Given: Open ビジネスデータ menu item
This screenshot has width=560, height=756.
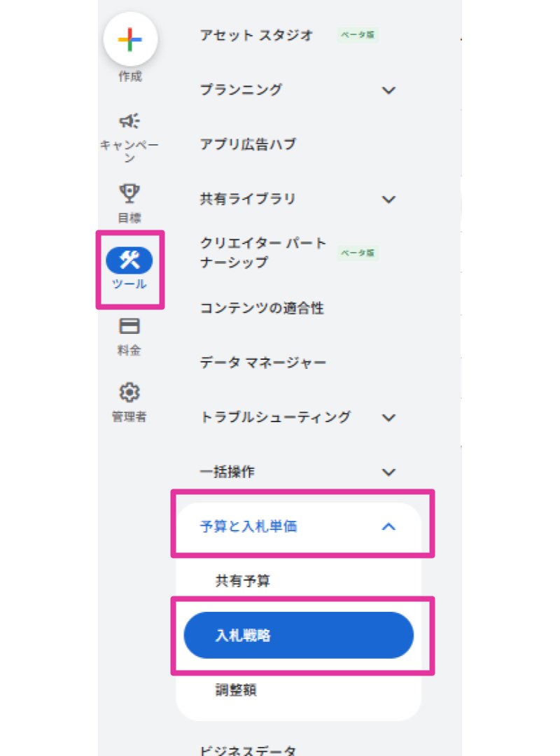Looking at the screenshot, I should click(248, 748).
